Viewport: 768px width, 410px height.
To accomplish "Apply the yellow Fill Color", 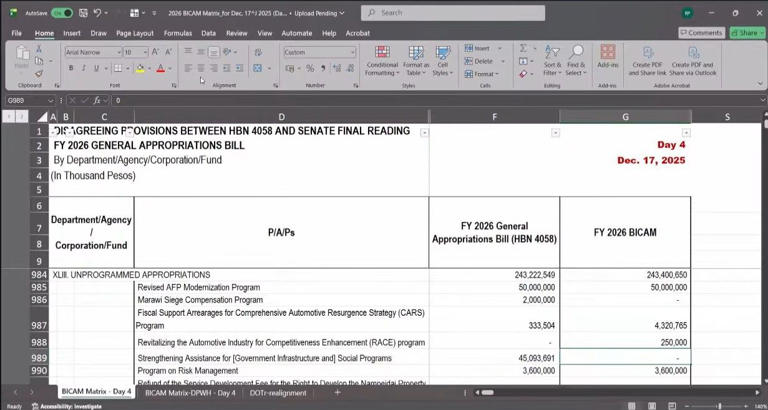I will tap(140, 68).
